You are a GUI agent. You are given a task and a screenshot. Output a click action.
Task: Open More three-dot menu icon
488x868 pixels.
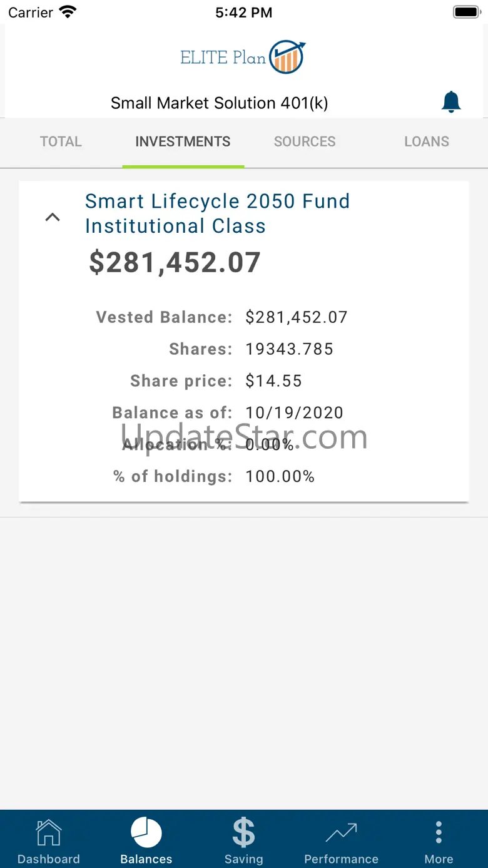point(439,833)
